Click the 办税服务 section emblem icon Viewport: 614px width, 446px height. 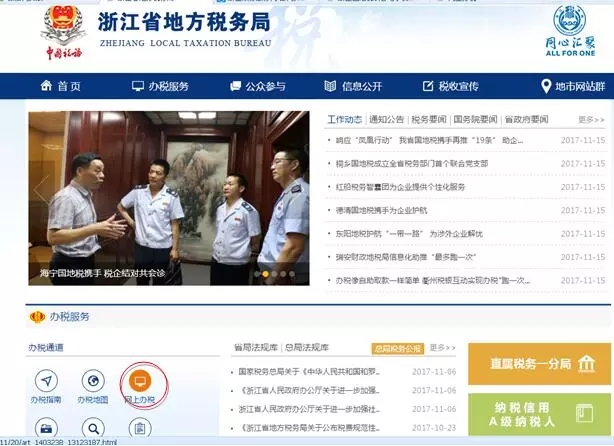pos(37,317)
